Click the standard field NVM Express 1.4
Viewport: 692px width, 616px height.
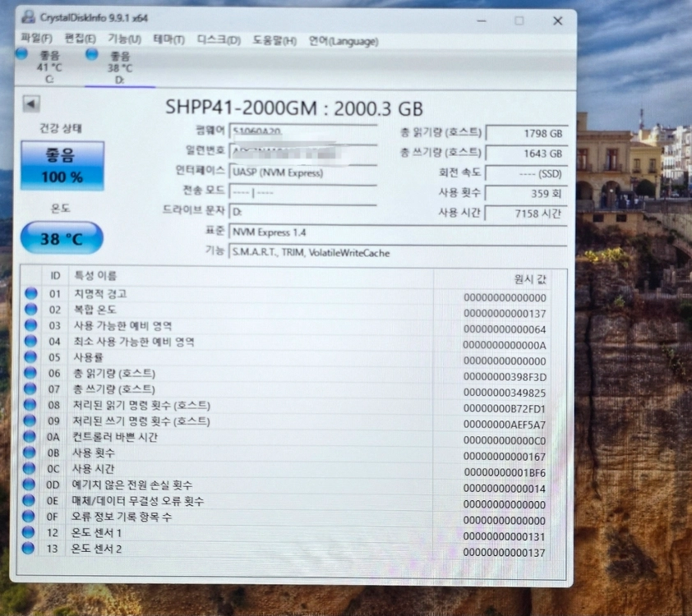398,232
